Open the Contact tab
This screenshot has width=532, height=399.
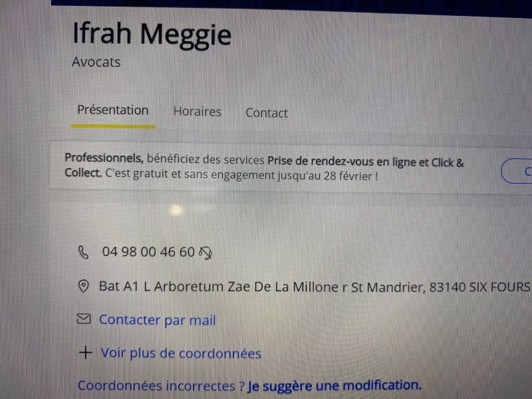(x=267, y=113)
